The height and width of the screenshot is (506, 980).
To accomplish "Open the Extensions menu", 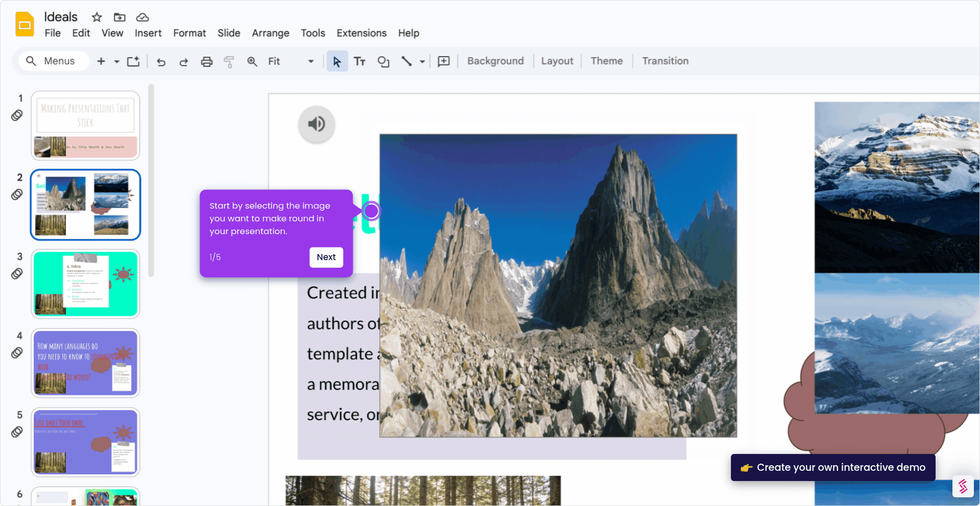I will (x=361, y=33).
